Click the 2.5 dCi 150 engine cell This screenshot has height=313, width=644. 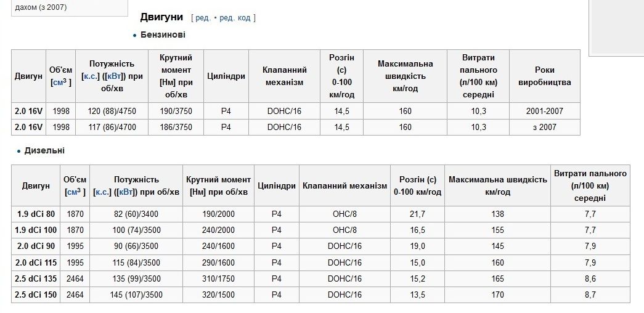point(36,295)
